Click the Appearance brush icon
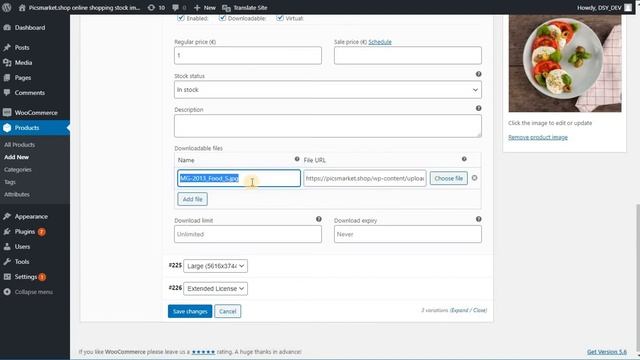Viewport: 640px width, 360px height. tap(7, 216)
